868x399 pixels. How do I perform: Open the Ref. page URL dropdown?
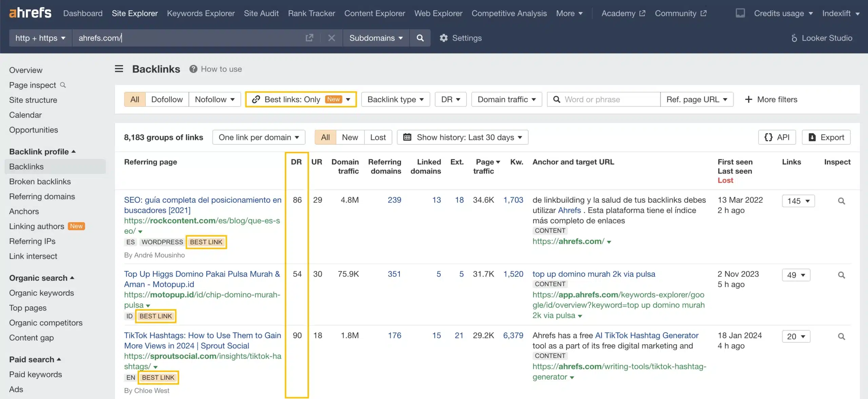[697, 99]
